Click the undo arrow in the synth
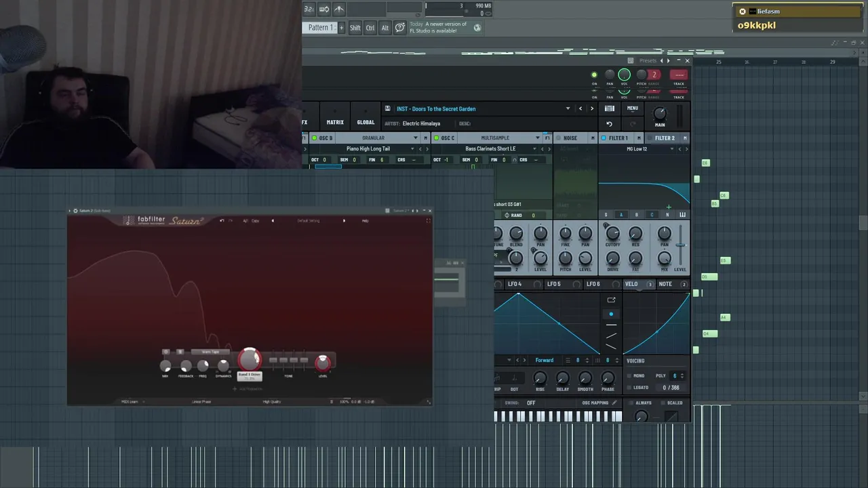Image resolution: width=868 pixels, height=488 pixels. coord(609,124)
